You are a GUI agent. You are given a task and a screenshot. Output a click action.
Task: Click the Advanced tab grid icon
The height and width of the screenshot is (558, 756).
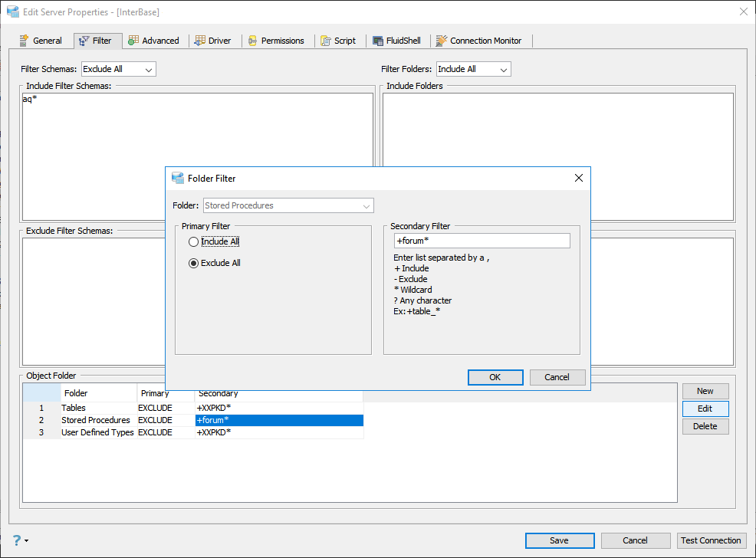(x=133, y=41)
